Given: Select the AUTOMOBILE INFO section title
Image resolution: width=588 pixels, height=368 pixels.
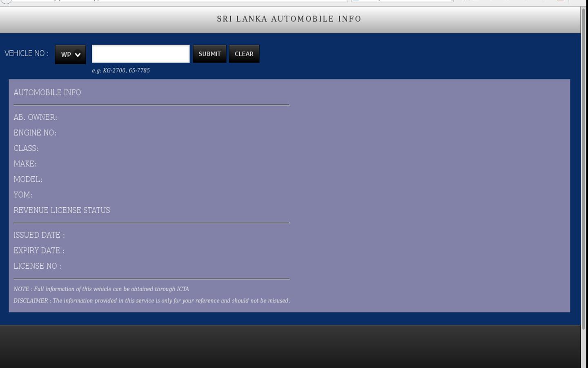Looking at the screenshot, I should tap(47, 93).
